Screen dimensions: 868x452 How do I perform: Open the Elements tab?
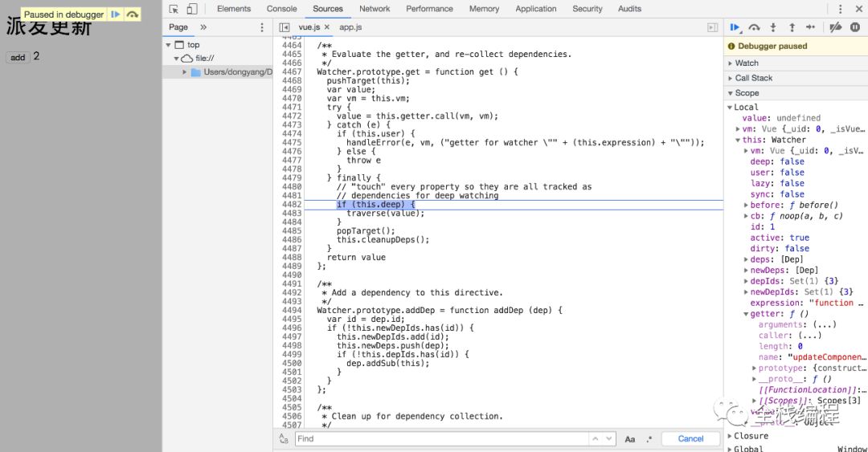pyautogui.click(x=234, y=9)
